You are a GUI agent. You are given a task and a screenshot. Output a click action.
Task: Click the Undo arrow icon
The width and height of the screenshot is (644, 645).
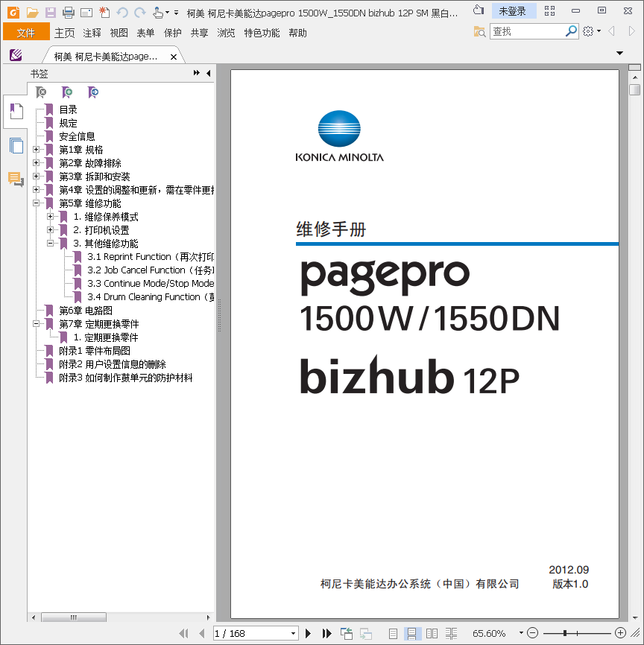(x=122, y=13)
